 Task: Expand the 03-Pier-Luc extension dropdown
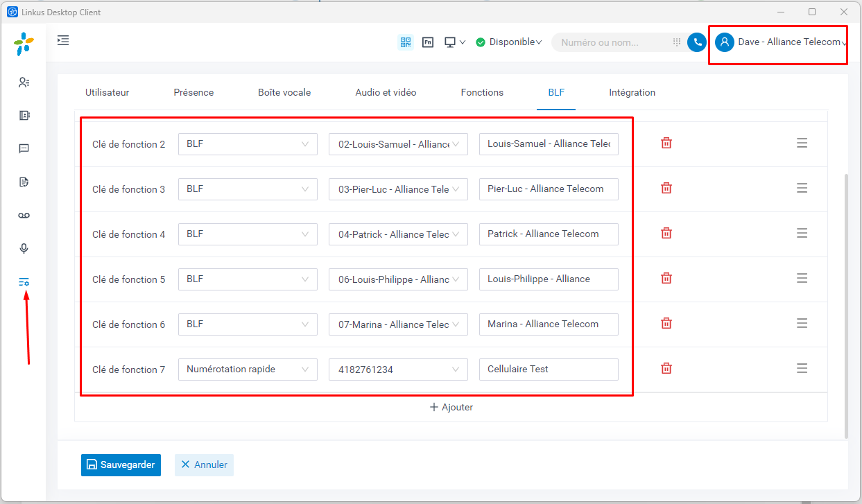[398, 189]
